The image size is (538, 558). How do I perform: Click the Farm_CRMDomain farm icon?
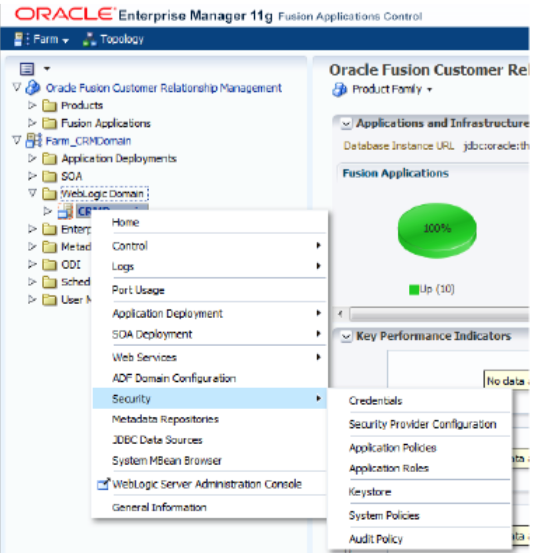(34, 141)
